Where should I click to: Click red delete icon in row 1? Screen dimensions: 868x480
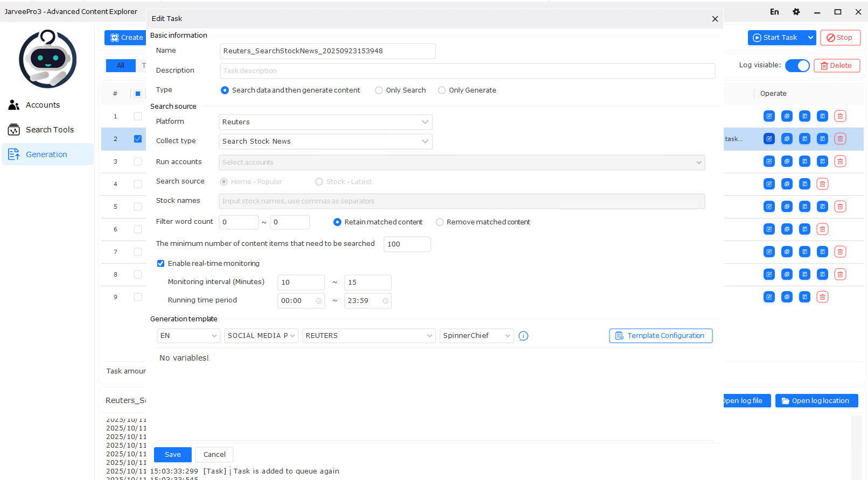(x=839, y=116)
